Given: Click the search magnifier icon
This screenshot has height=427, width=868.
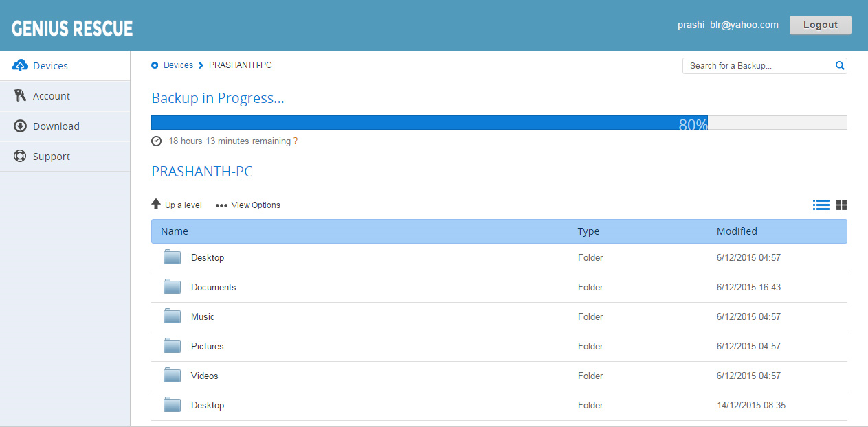Looking at the screenshot, I should [839, 66].
